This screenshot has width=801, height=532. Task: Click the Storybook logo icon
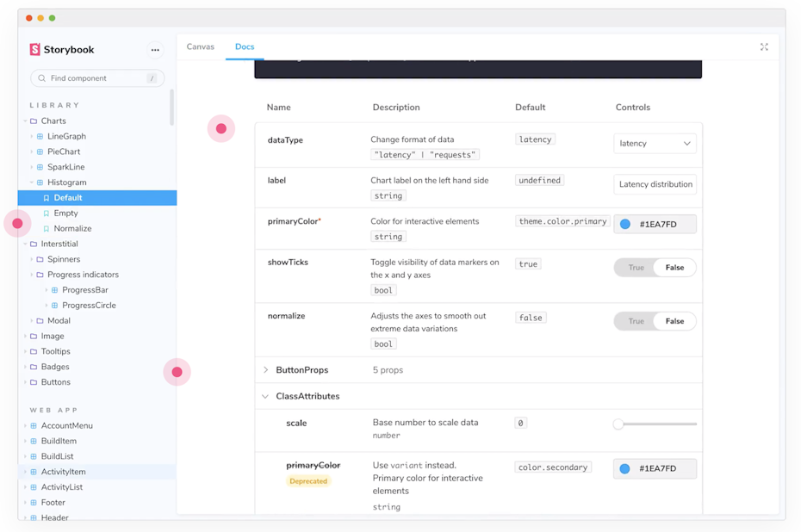pos(34,50)
